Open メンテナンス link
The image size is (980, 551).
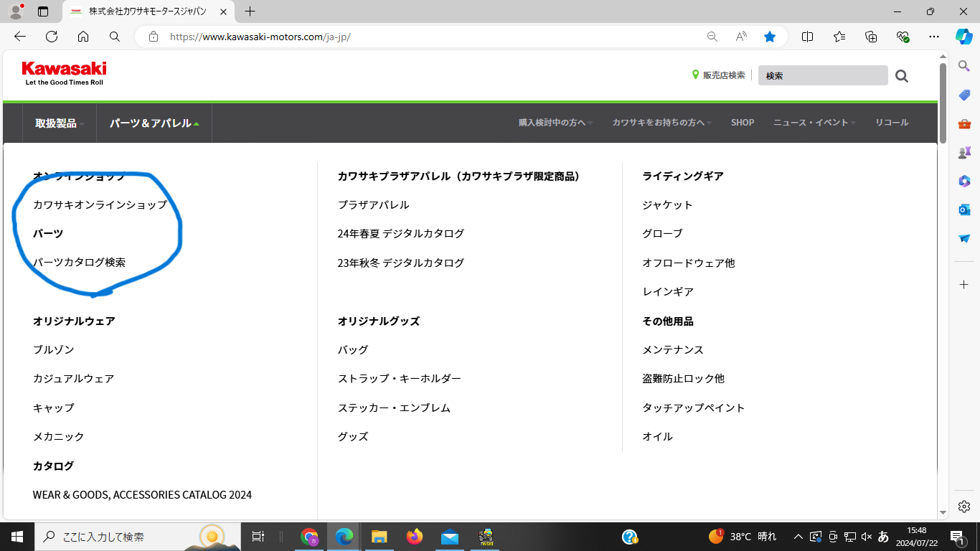673,349
